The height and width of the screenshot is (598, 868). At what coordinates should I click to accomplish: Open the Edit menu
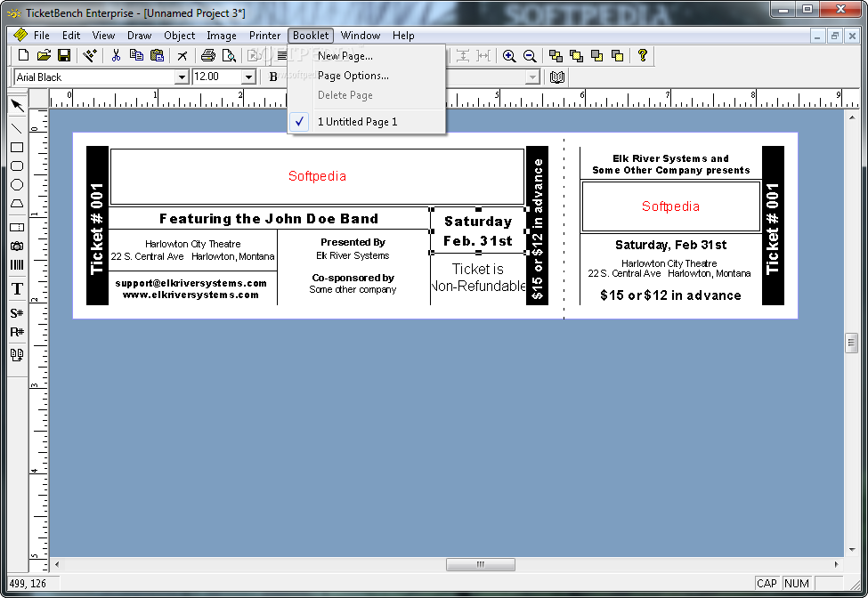(x=71, y=36)
